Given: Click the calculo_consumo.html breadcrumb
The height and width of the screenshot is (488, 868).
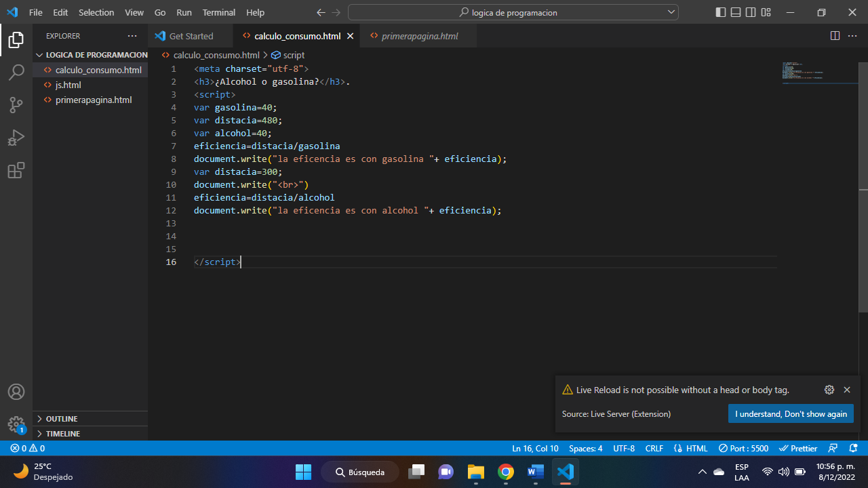Looking at the screenshot, I should (x=211, y=55).
